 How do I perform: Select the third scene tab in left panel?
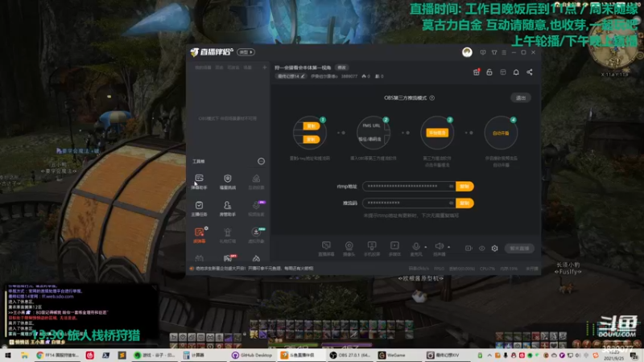(233, 68)
